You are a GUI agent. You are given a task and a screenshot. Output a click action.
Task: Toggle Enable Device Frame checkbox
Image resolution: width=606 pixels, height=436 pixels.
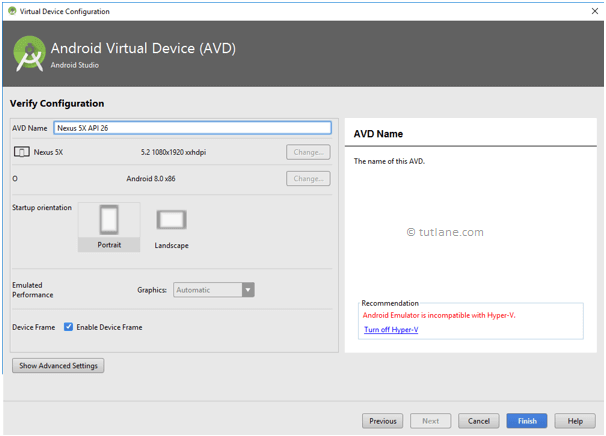click(68, 327)
